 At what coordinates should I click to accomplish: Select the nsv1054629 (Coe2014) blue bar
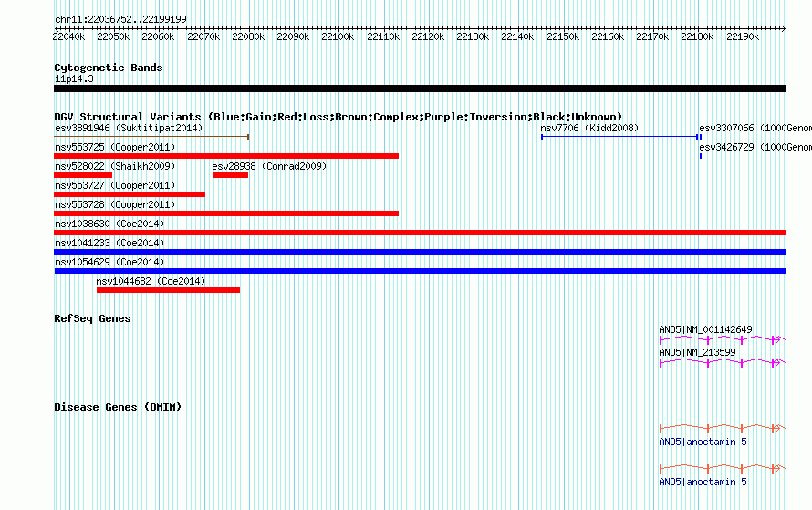coord(420,271)
